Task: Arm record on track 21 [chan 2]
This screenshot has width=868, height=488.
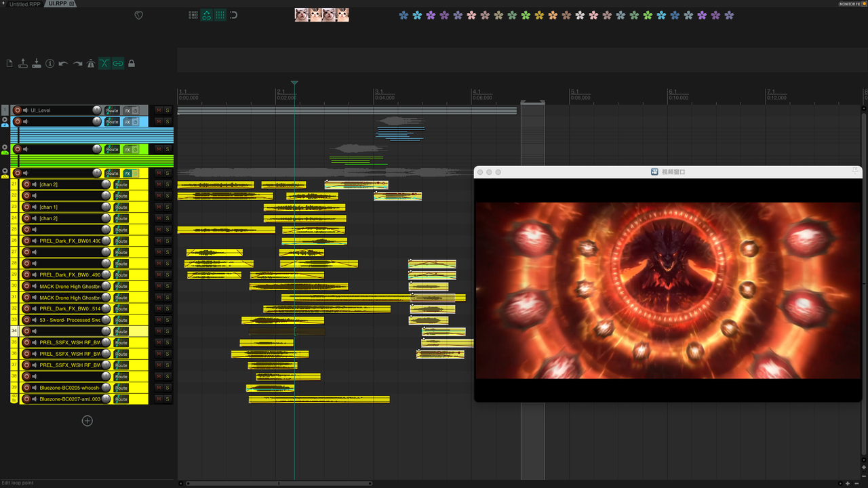Action: click(26, 184)
